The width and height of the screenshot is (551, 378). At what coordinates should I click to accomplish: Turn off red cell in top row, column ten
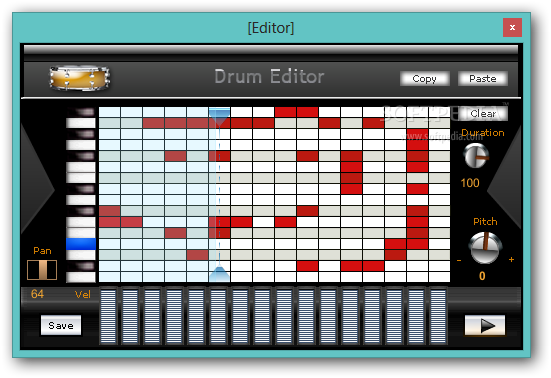307,112
